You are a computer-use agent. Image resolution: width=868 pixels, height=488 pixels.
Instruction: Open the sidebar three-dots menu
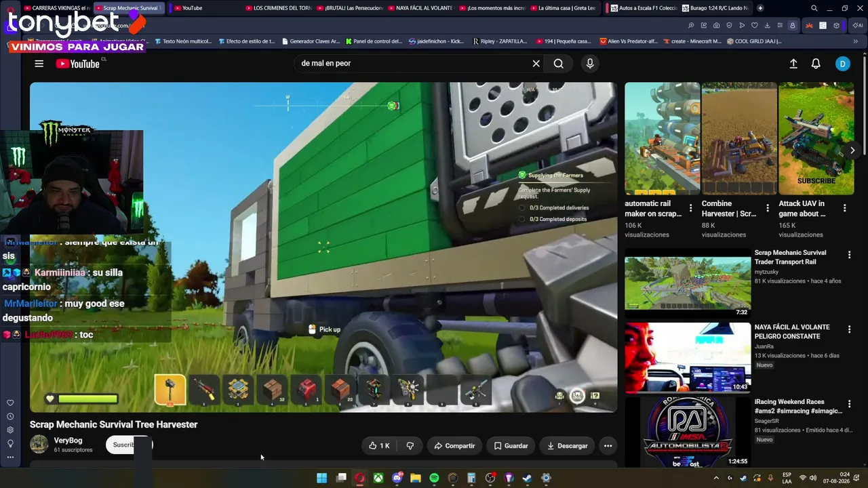[10, 457]
